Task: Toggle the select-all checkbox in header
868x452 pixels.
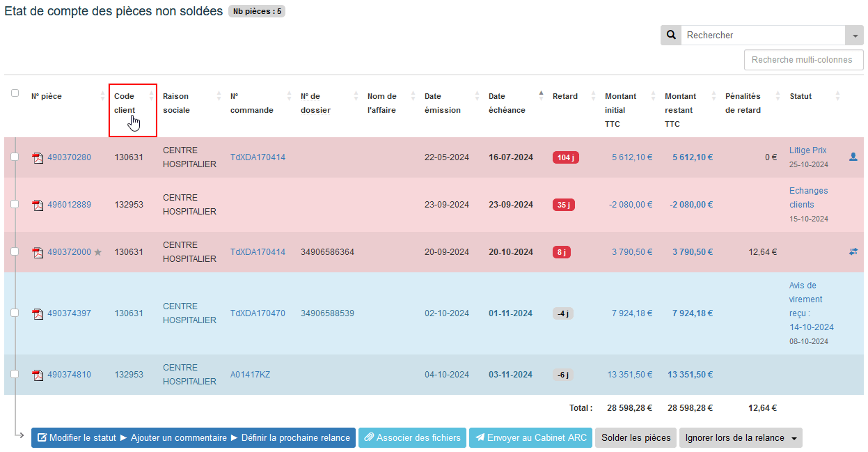Action: click(15, 93)
